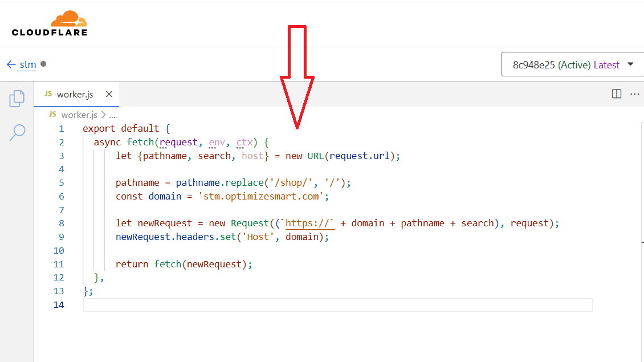Image resolution: width=644 pixels, height=362 pixels.
Task: Click the 'return fetch(newRequest)' statement
Action: (x=184, y=264)
